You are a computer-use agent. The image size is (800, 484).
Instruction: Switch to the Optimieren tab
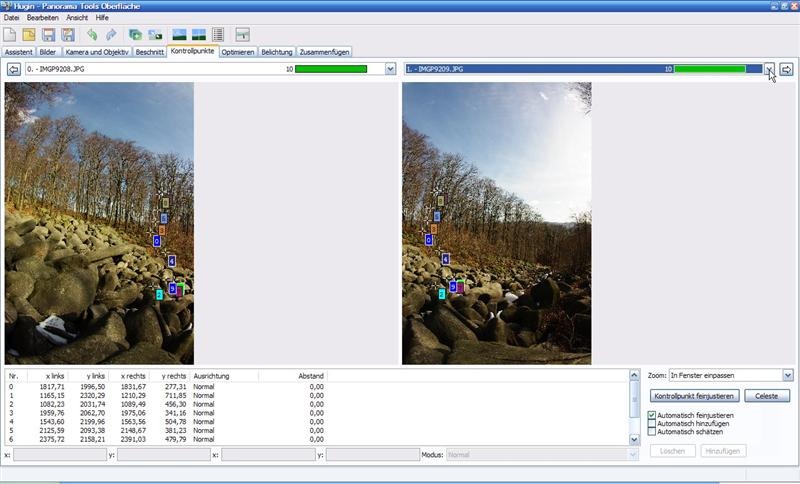click(x=238, y=51)
